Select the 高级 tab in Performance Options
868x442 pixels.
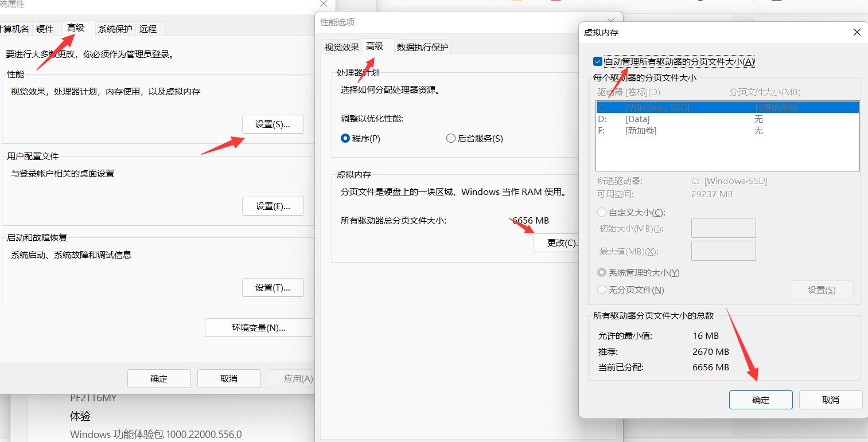point(375,46)
